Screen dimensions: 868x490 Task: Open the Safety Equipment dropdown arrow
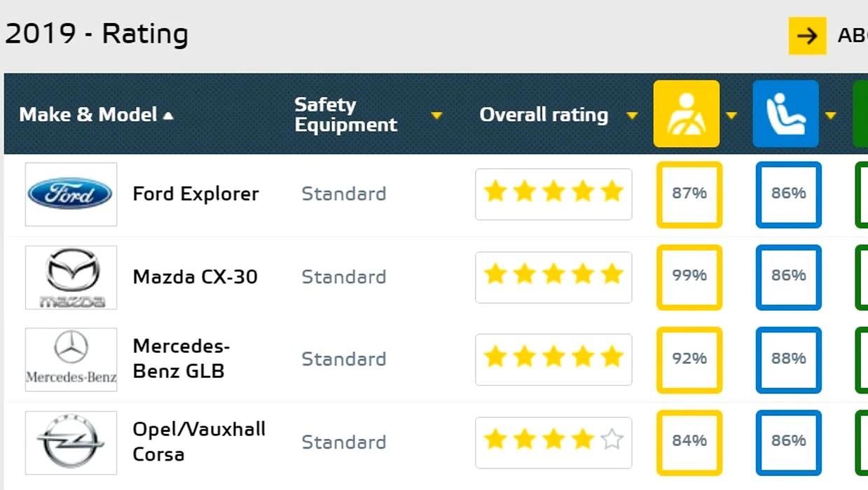tap(436, 115)
